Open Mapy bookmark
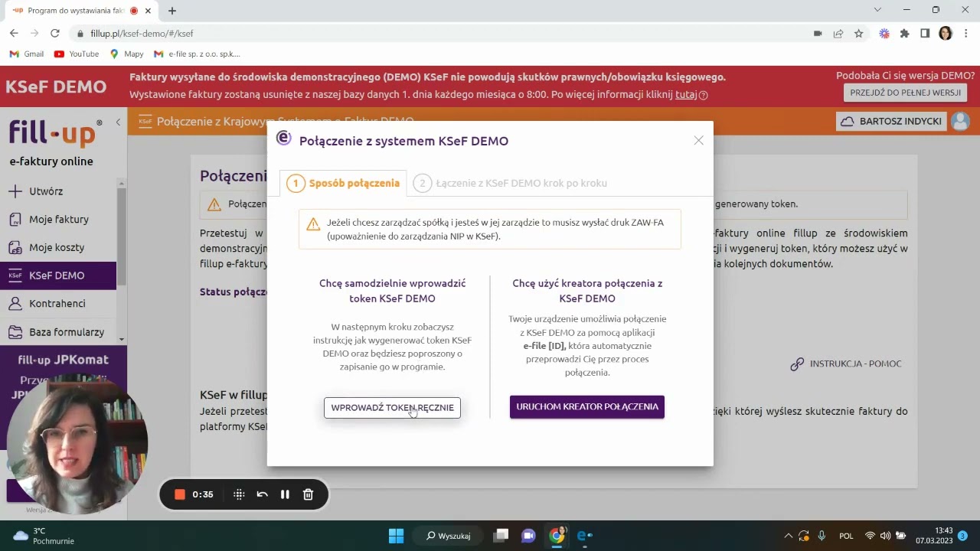980x551 pixels. tap(126, 54)
